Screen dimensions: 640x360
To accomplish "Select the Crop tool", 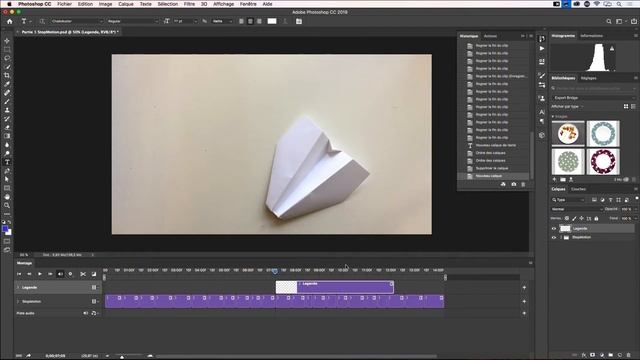I will [x=7, y=76].
